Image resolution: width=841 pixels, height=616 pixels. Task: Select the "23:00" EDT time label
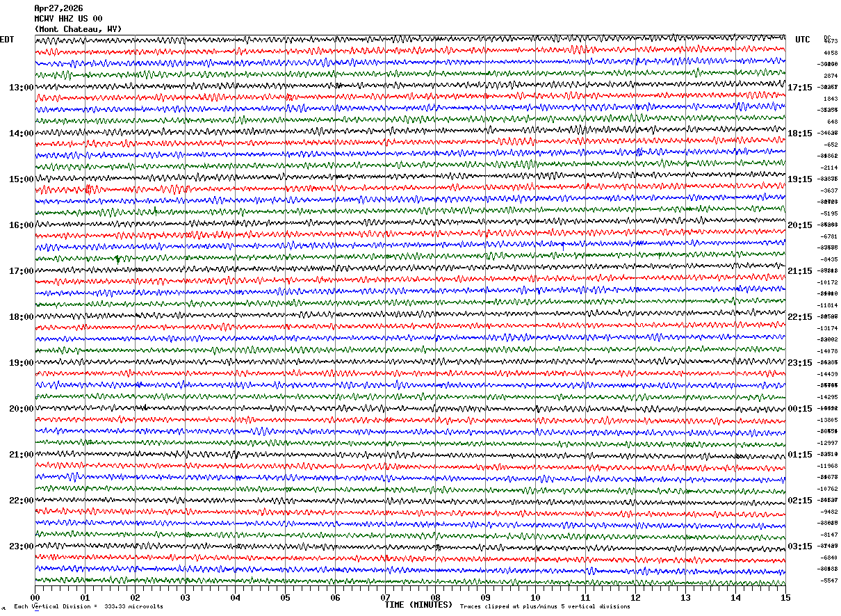(x=22, y=546)
